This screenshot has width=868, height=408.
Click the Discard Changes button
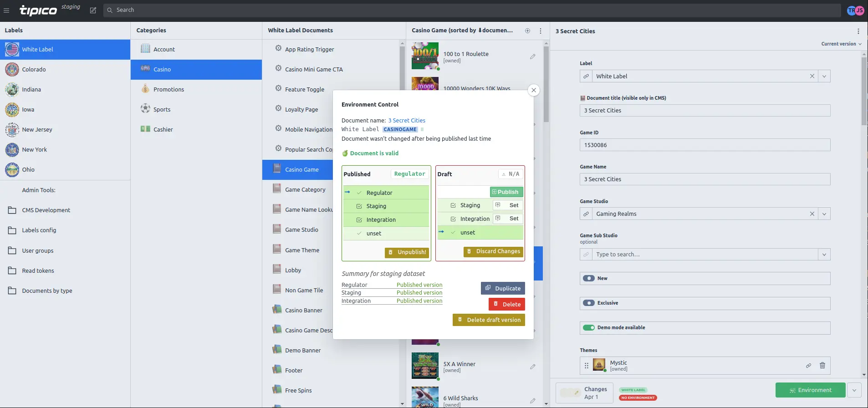click(x=493, y=251)
